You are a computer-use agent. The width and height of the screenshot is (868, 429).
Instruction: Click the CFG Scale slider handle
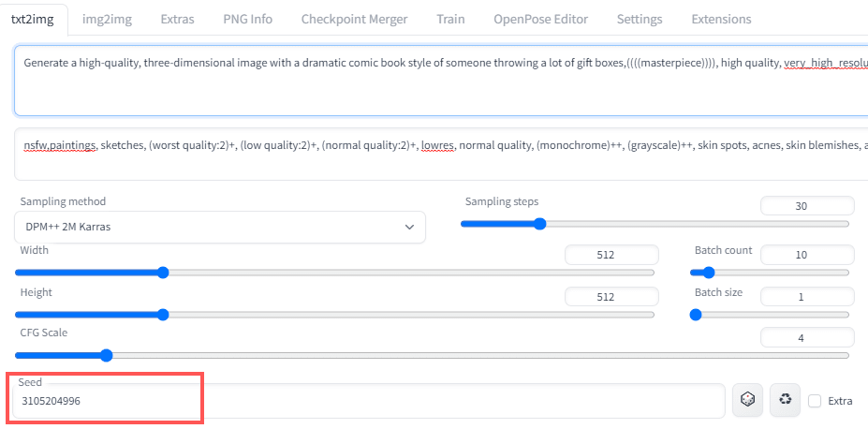107,355
